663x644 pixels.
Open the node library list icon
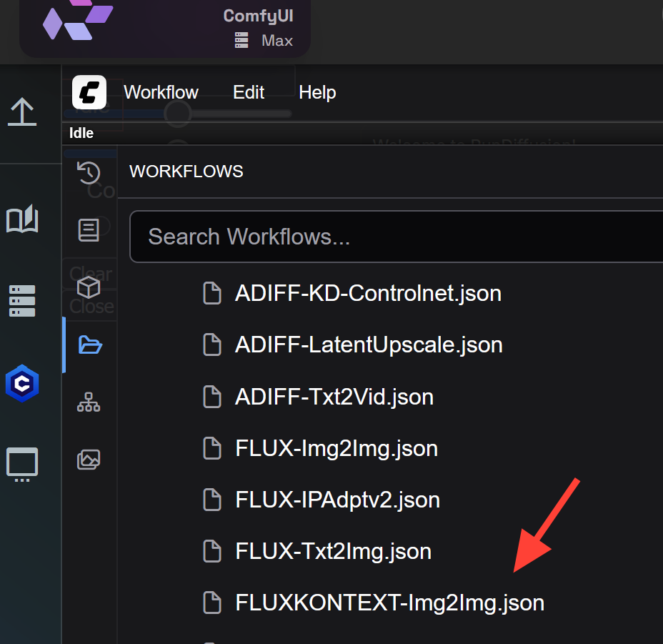coord(89,230)
